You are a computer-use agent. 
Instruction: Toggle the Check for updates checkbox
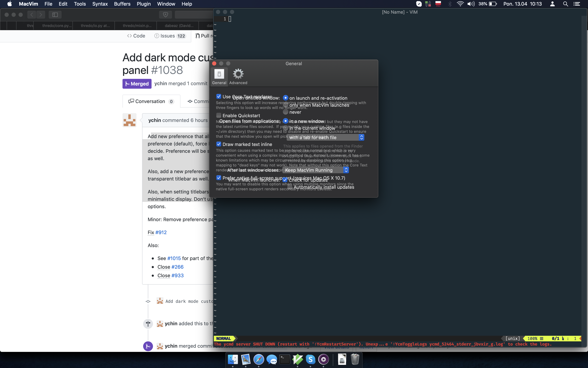(x=285, y=180)
